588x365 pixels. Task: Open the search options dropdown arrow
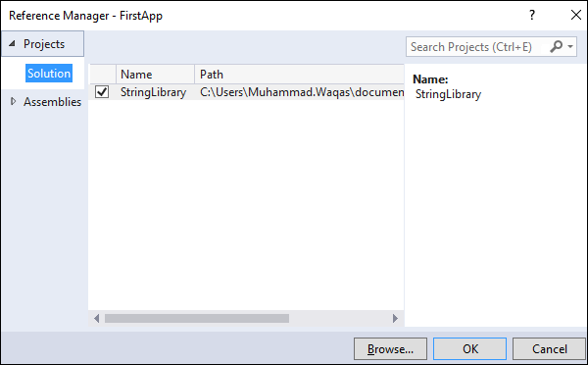pos(570,47)
